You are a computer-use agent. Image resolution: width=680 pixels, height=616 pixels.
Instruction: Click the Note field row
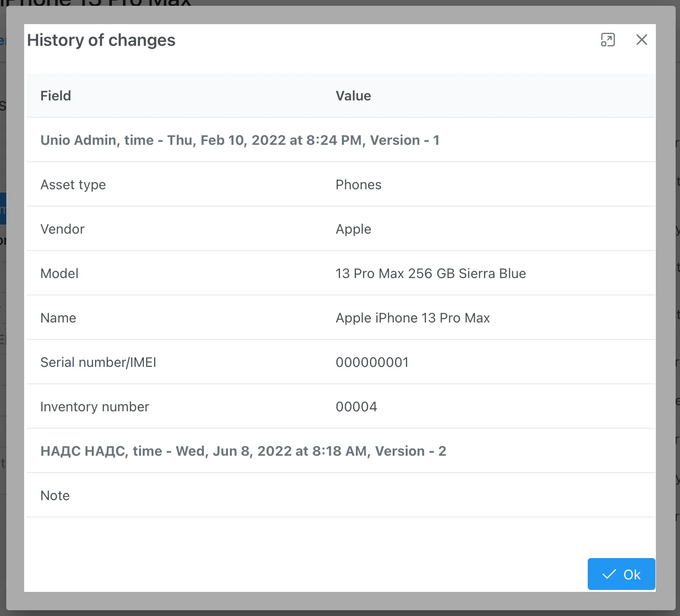coord(55,495)
